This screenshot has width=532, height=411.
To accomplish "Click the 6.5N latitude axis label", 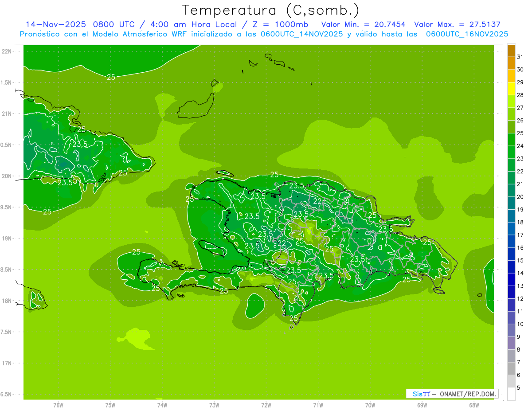I will tap(6, 394).
